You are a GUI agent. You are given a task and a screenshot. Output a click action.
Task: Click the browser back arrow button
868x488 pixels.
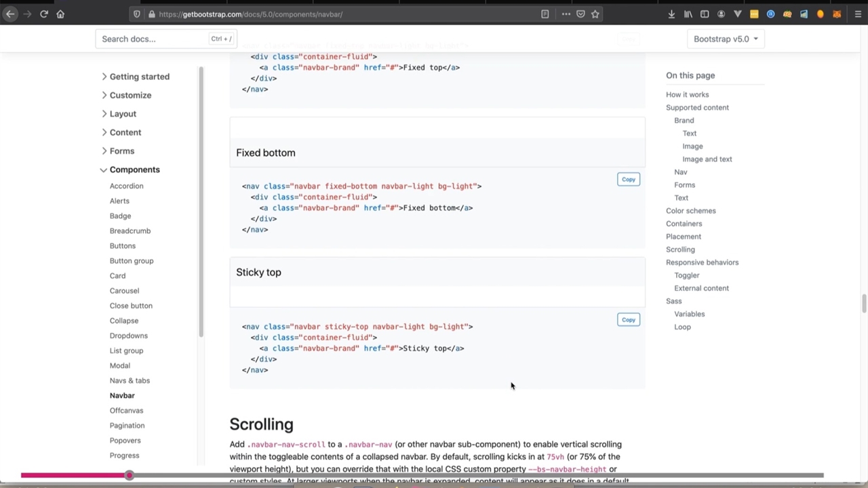[10, 14]
